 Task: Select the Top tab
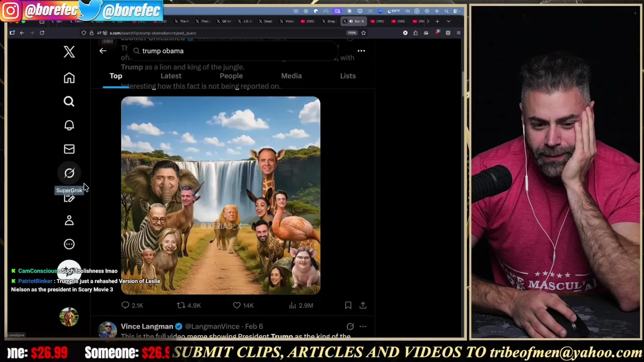116,76
